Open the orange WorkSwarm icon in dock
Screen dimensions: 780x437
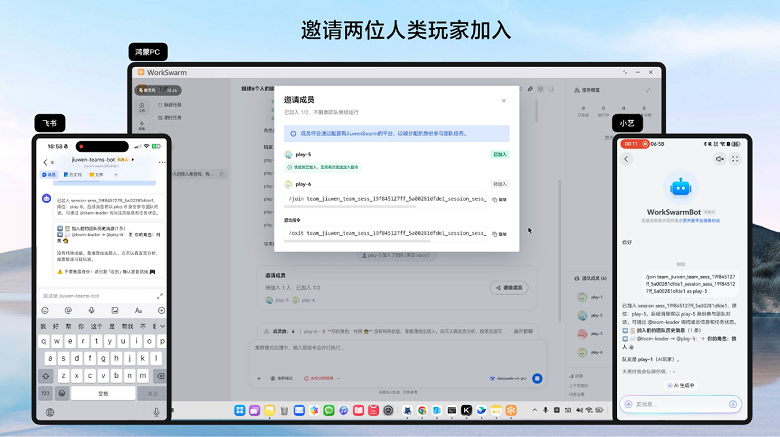pos(511,411)
